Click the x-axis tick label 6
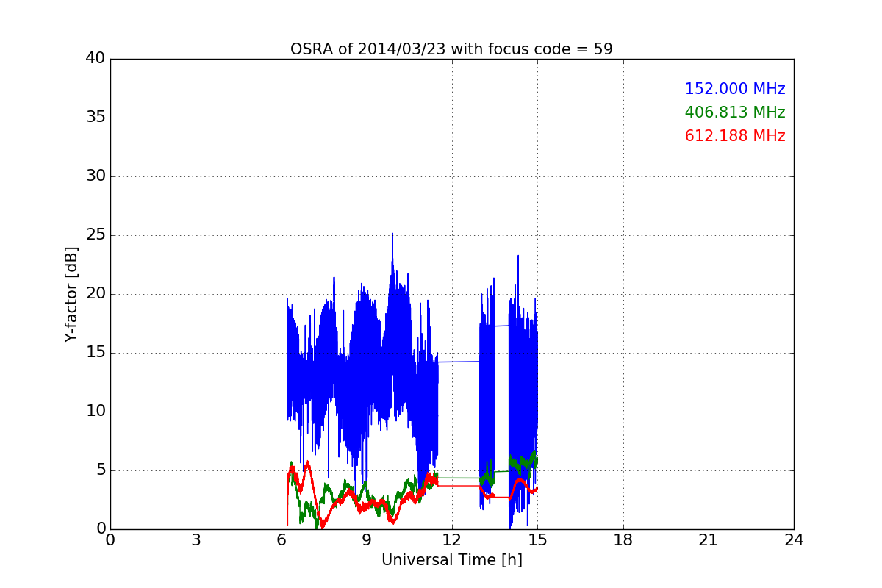Image resolution: width=882 pixels, height=588 pixels. pos(282,540)
